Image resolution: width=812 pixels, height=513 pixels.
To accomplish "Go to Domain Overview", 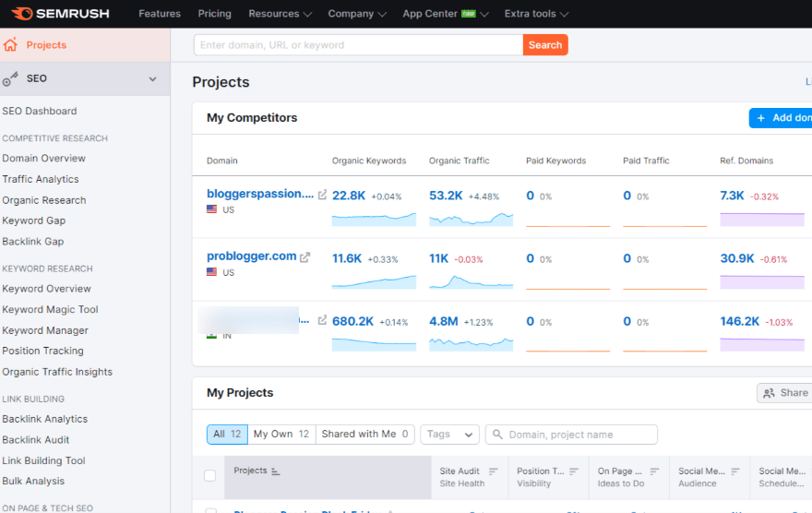I will tap(44, 158).
